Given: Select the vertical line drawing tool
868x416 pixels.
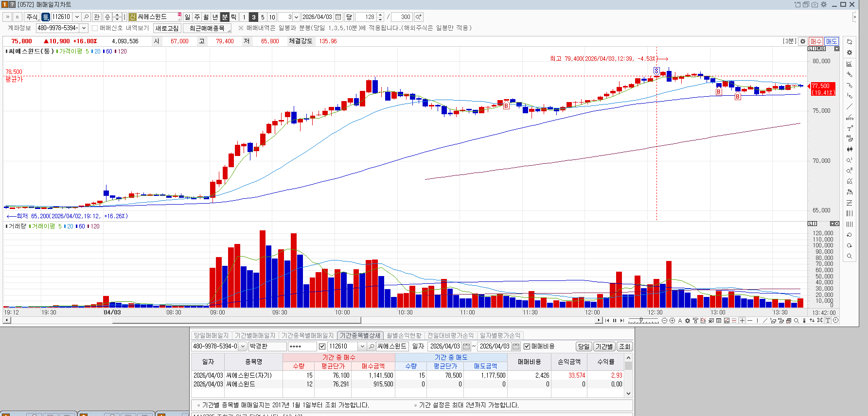Looking at the screenshot, I should click(757, 321).
